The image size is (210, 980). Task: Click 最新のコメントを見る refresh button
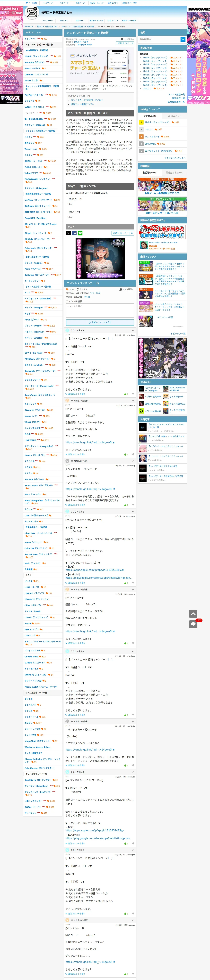point(100,322)
